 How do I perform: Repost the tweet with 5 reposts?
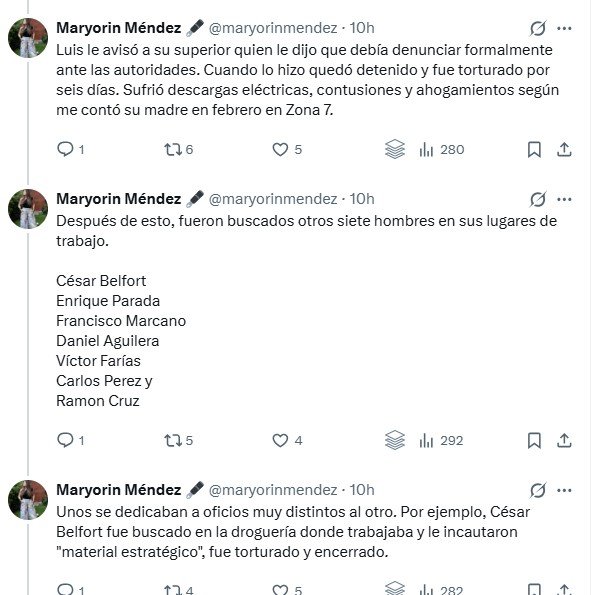(178, 440)
